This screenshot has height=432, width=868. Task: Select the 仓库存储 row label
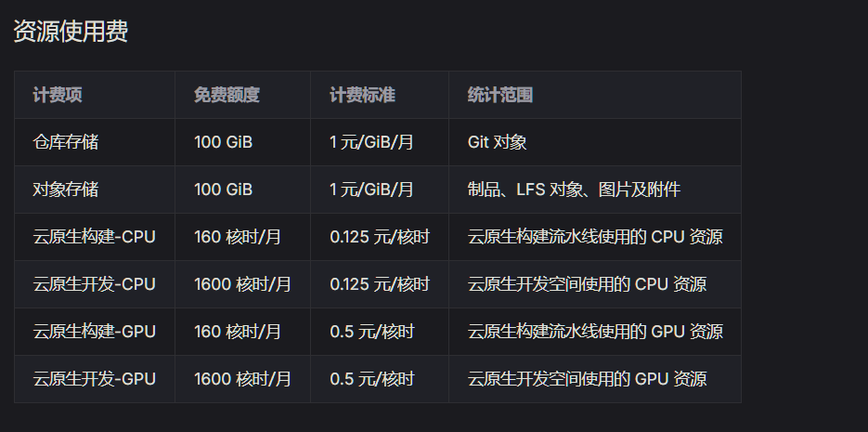click(66, 142)
